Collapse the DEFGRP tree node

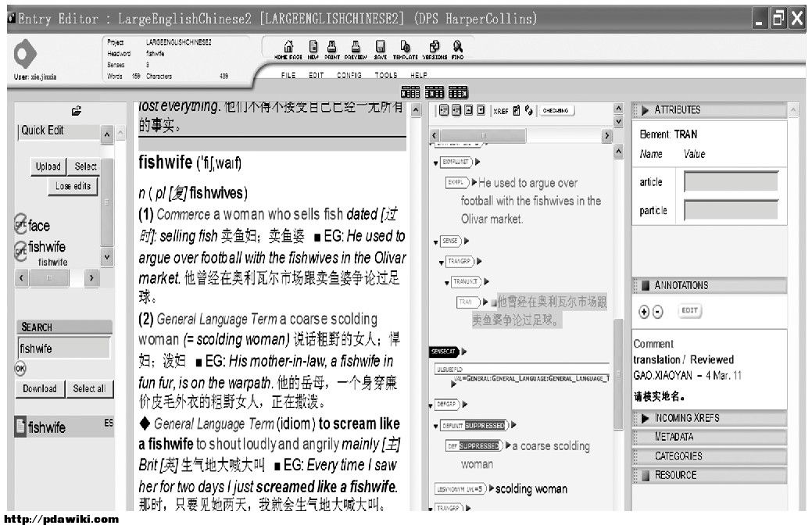(431, 406)
